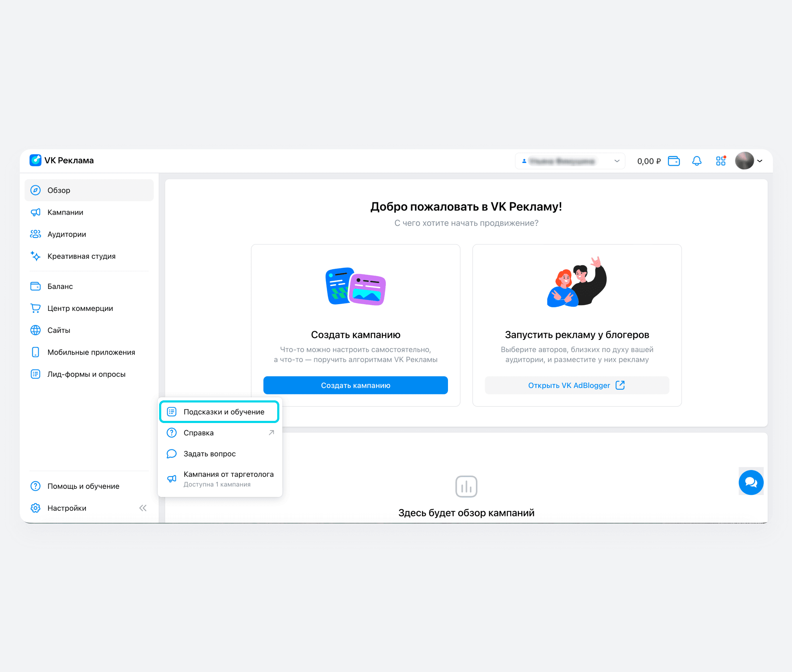Open Лид-формы и опросы section

(x=89, y=374)
